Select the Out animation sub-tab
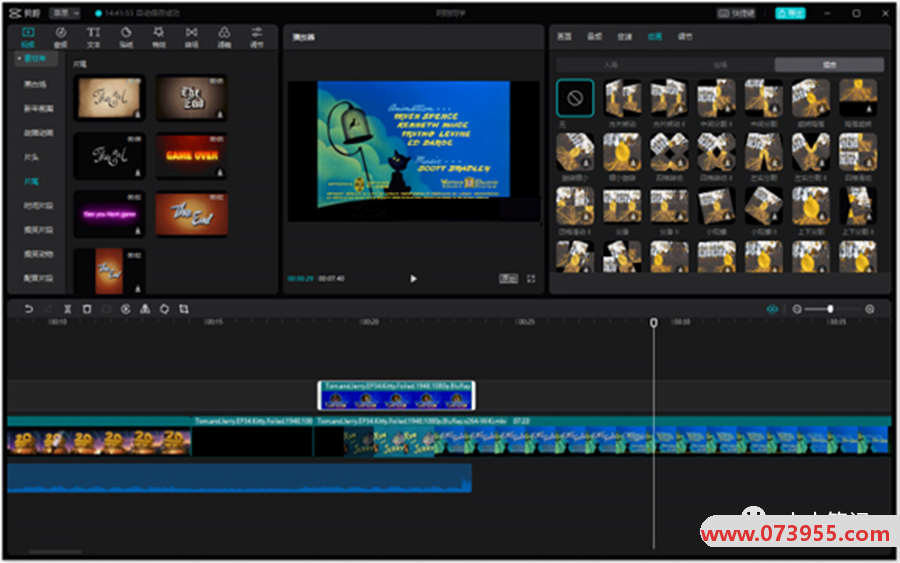Screen dimensions: 900x563 click(x=720, y=64)
